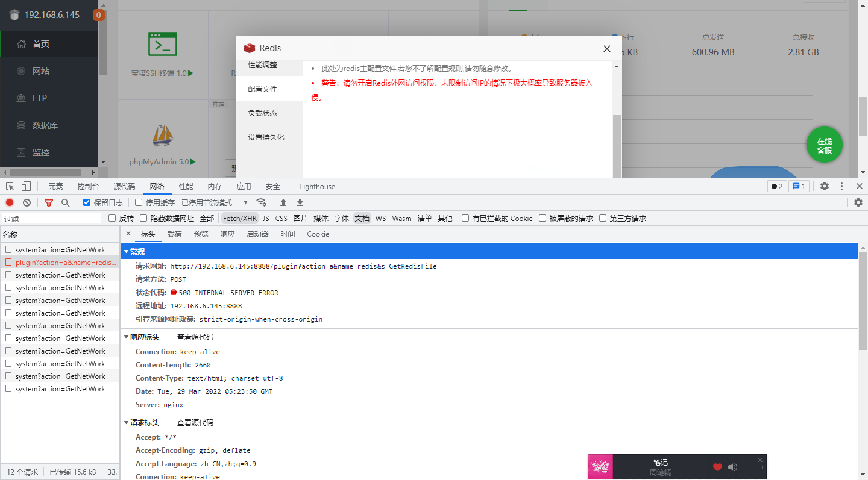The height and width of the screenshot is (480, 868).
Task: Switch to the 元素 DevTools tab
Action: (x=55, y=187)
